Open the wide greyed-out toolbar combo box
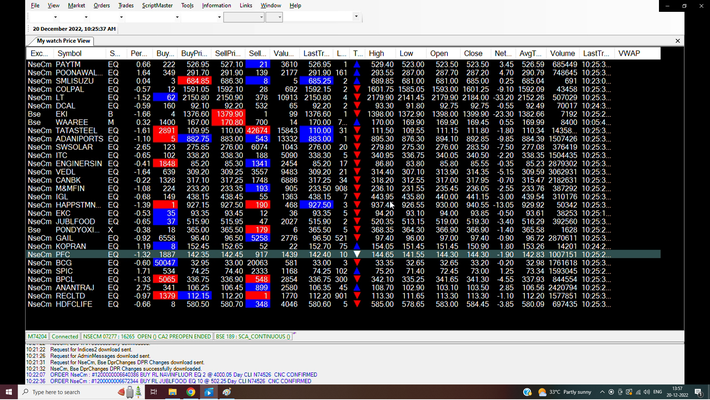Image resolution: width=710 pixels, height=400 pixels. pyautogui.click(x=244, y=17)
